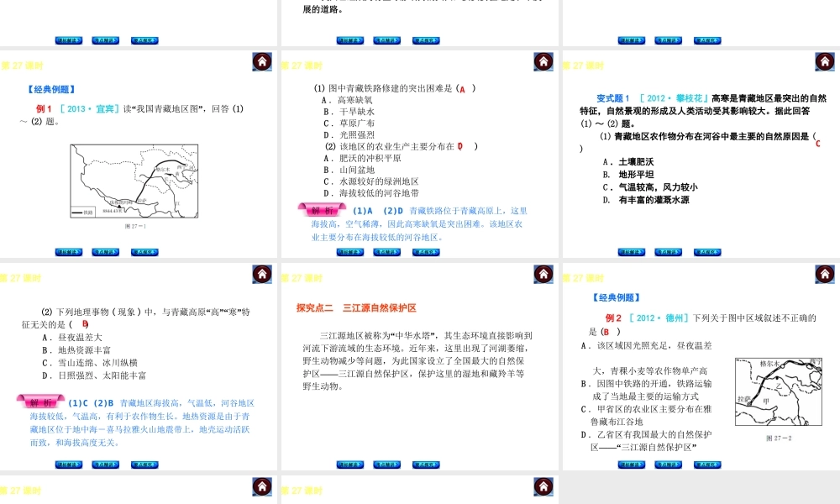Click last blue nav button under 青藏铁路 question slide
Viewport: 840px width, 504px height.
pyautogui.click(x=426, y=252)
